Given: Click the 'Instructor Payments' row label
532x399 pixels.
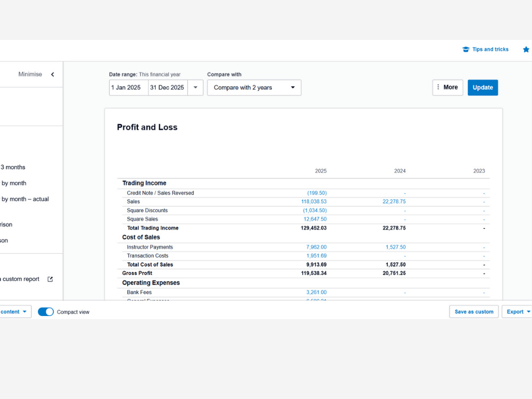Looking at the screenshot, I should (149, 247).
